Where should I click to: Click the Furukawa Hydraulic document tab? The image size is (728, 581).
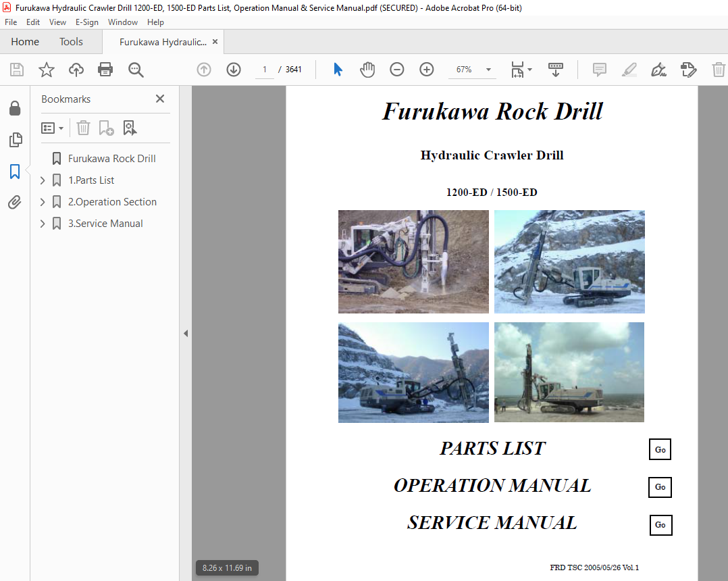pos(163,42)
